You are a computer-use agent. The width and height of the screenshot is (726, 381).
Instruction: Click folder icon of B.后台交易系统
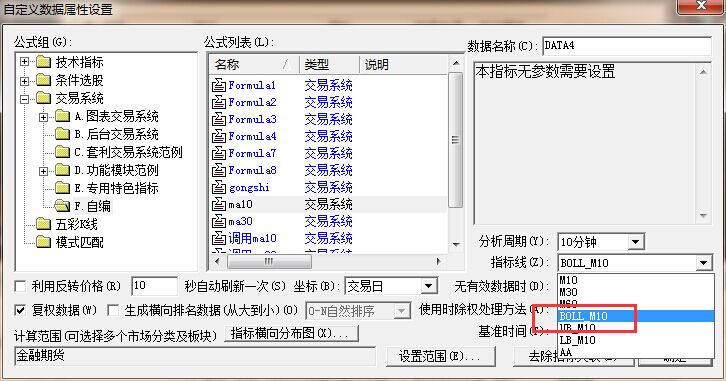[x=63, y=134]
